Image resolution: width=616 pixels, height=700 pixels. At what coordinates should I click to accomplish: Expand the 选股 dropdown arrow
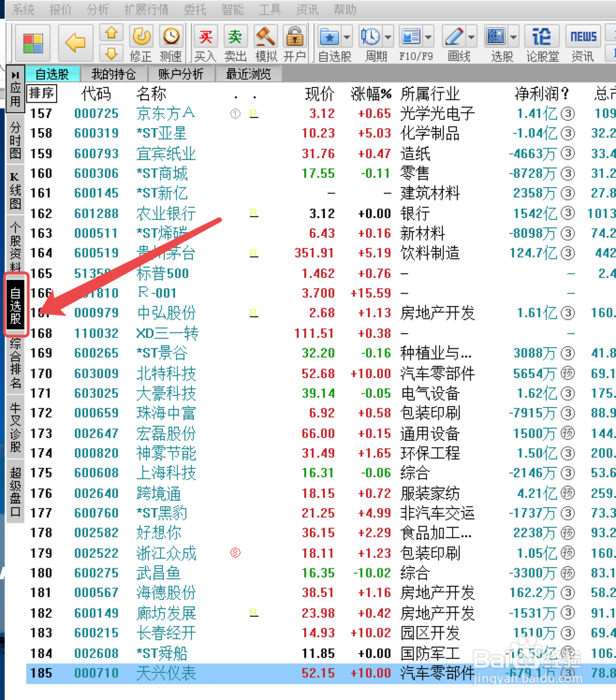(x=514, y=38)
